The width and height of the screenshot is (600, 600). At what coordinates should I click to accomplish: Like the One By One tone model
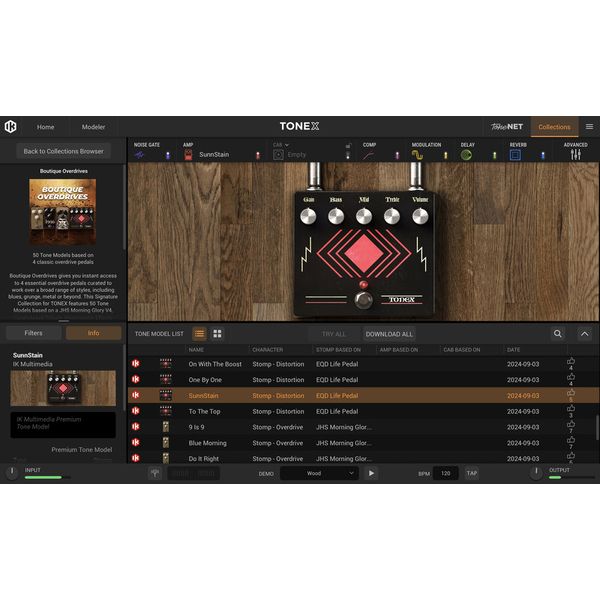point(571,379)
